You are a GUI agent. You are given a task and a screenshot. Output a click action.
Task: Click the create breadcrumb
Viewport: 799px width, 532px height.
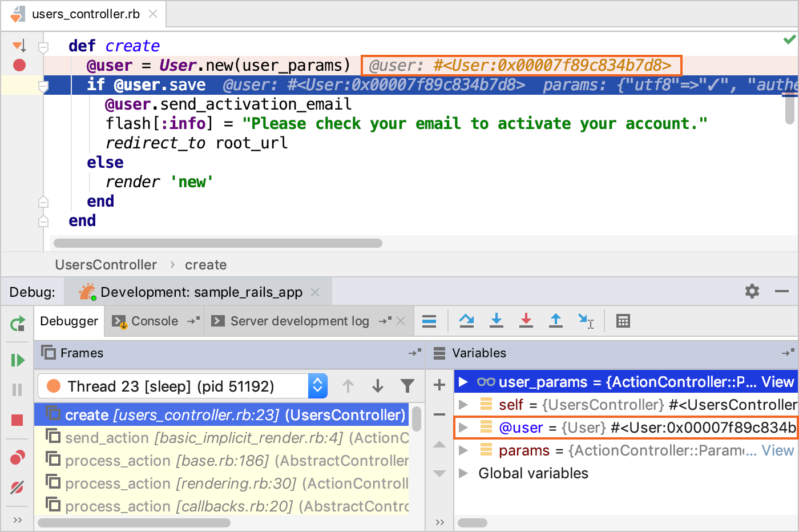pyautogui.click(x=205, y=265)
